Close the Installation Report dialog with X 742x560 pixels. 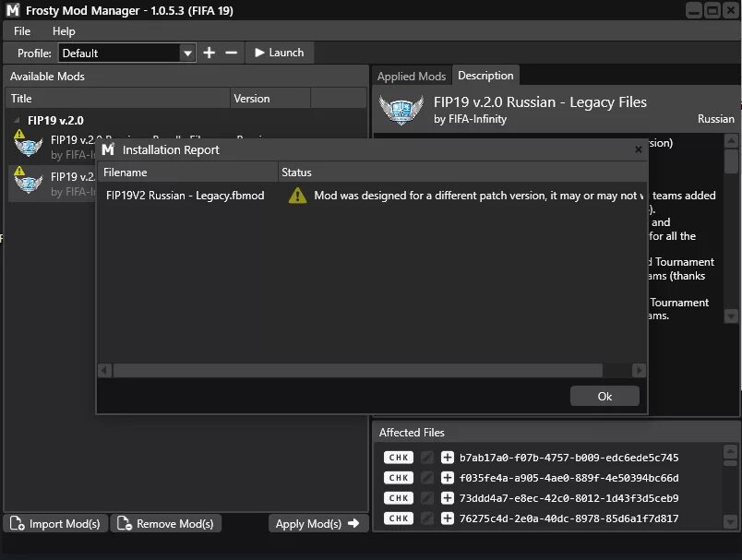(x=639, y=149)
